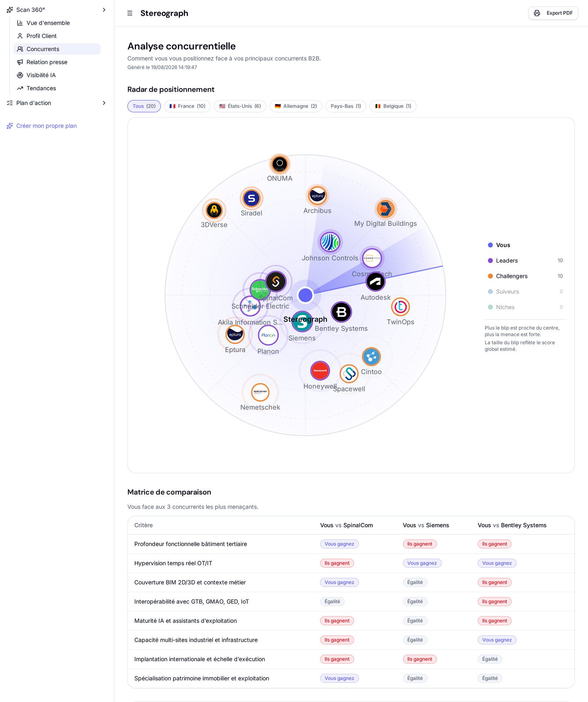Click the blue Vous legend color dot

490,245
